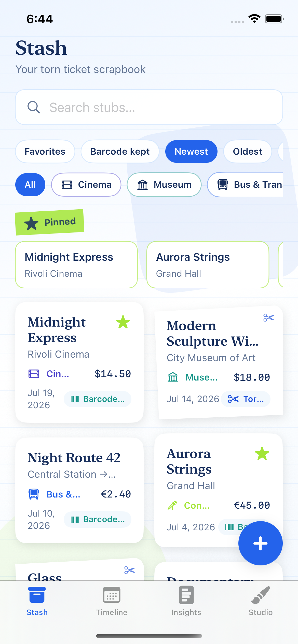
Task: Tap Barcode badge on Night Route 42 card
Action: pyautogui.click(x=98, y=519)
